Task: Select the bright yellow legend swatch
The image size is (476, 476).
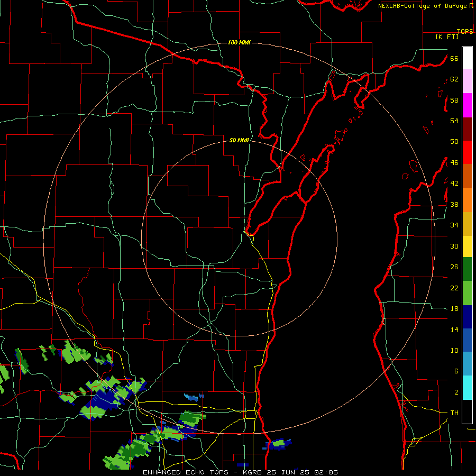Action: [467, 246]
